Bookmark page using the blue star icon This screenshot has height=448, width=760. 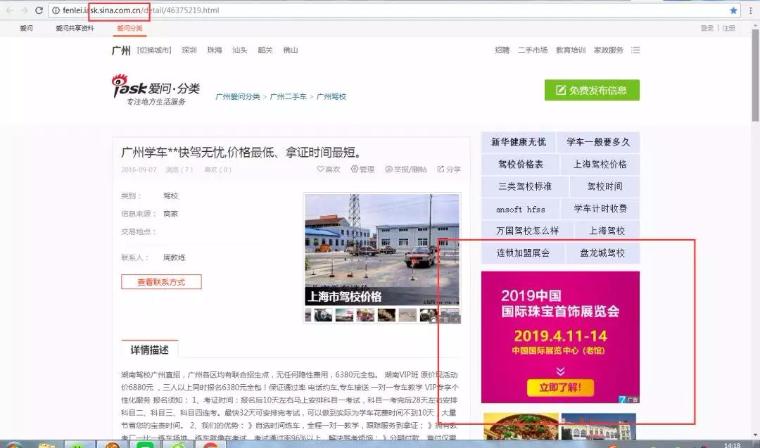(733, 10)
